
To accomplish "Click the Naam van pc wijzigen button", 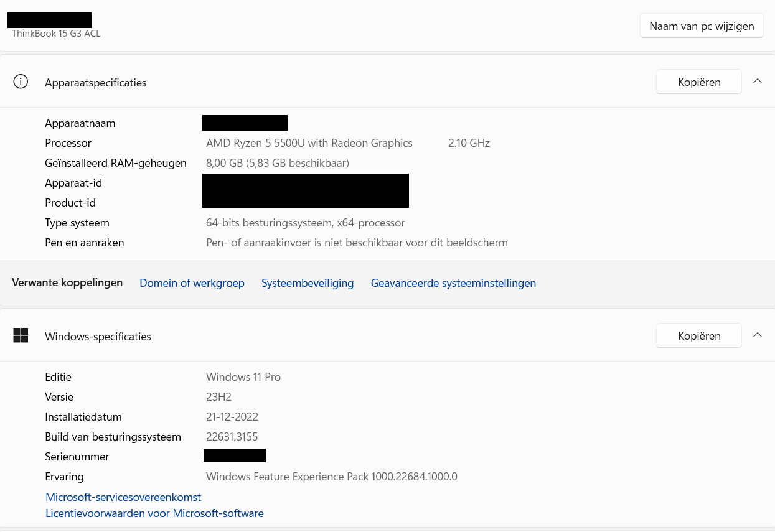I will pyautogui.click(x=702, y=26).
